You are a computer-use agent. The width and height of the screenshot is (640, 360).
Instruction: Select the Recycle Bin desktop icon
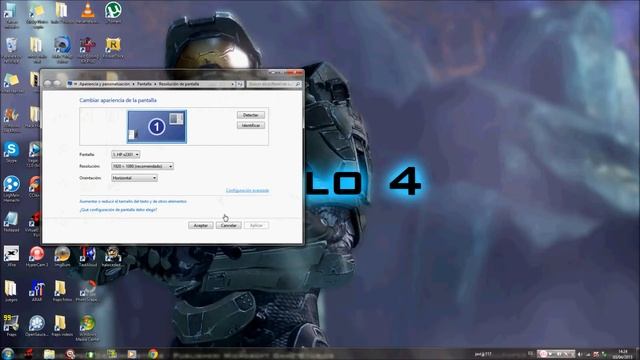11,46
